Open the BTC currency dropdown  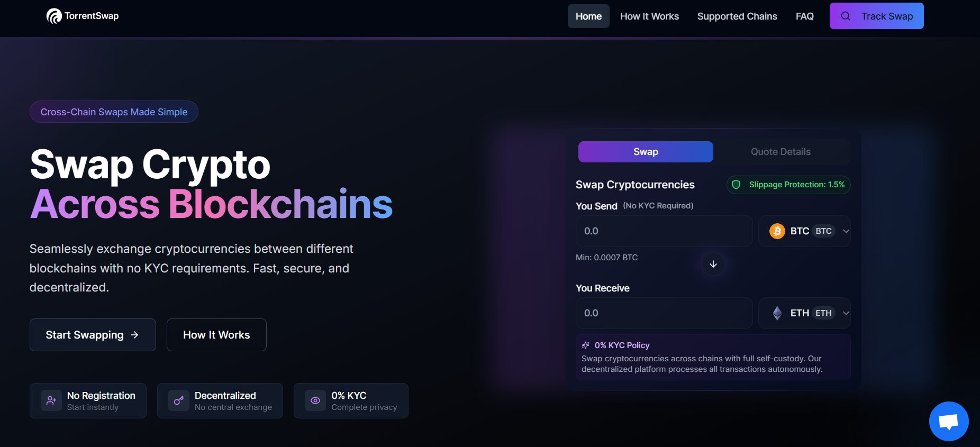pyautogui.click(x=846, y=231)
